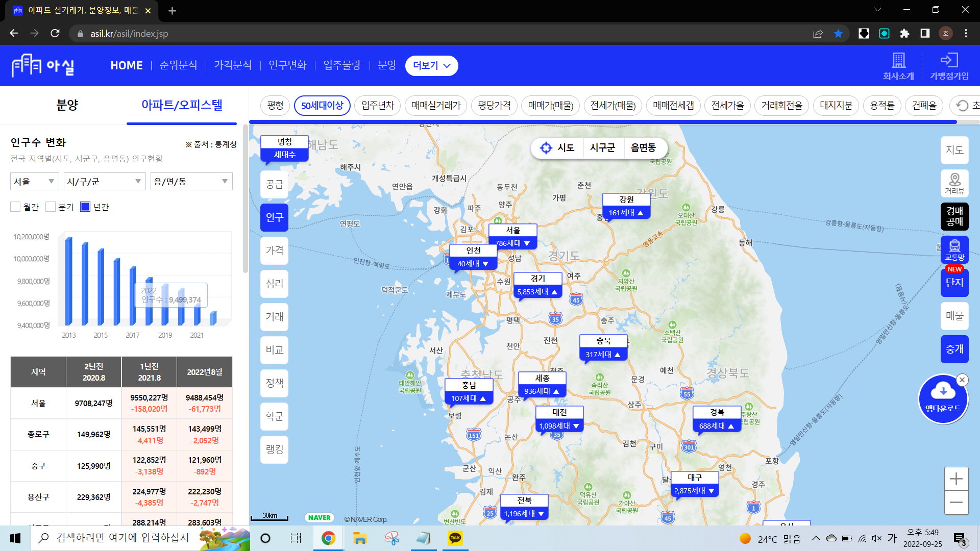Image resolution: width=980 pixels, height=551 pixels.
Task: Expand the 더보기 menu
Action: (x=431, y=65)
